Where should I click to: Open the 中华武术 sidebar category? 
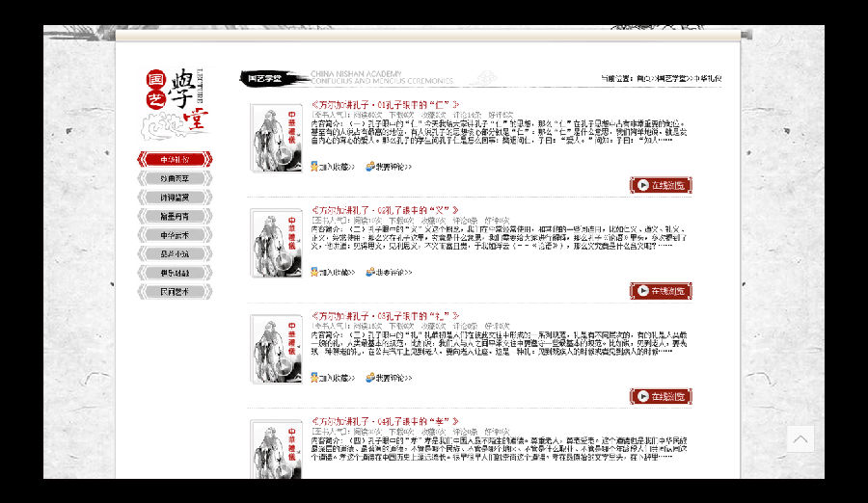(x=175, y=234)
